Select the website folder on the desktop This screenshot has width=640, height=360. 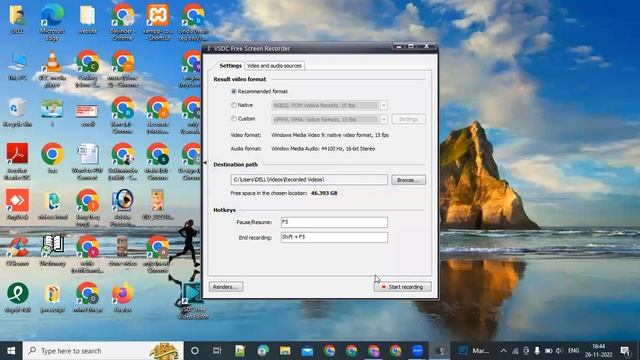point(87,19)
